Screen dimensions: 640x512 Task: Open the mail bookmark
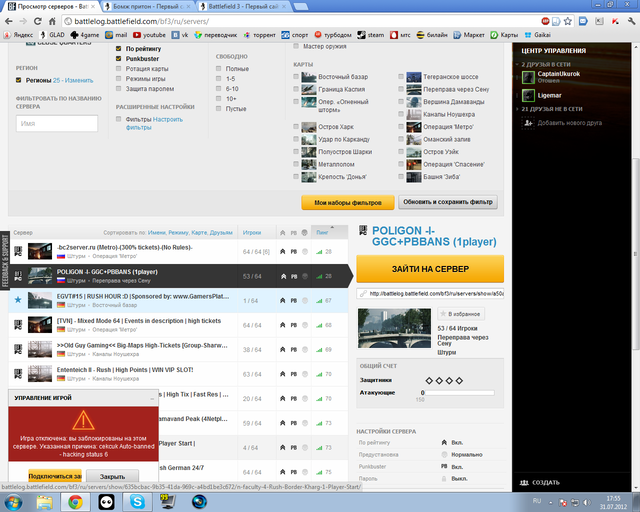point(116,35)
